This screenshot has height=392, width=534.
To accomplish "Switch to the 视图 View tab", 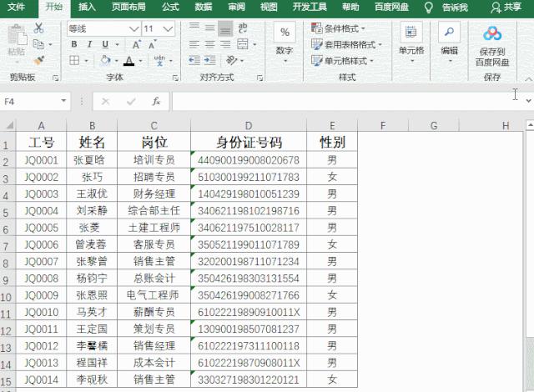I will click(269, 7).
